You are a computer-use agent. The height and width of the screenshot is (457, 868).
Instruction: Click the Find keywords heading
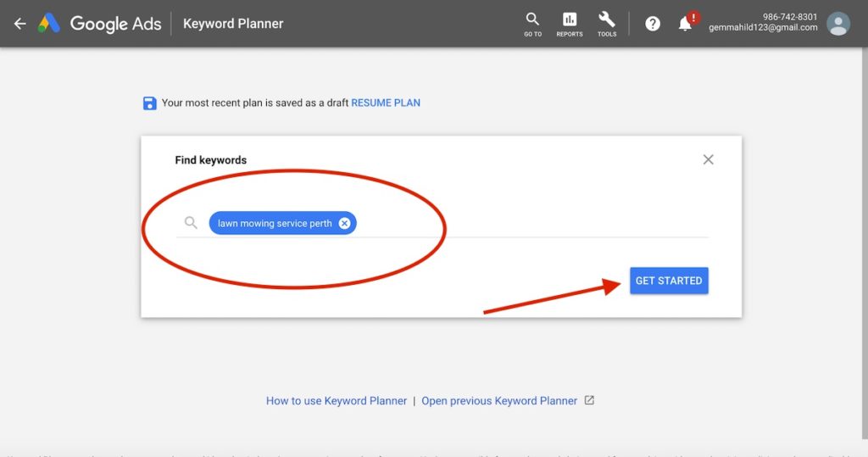pyautogui.click(x=211, y=160)
